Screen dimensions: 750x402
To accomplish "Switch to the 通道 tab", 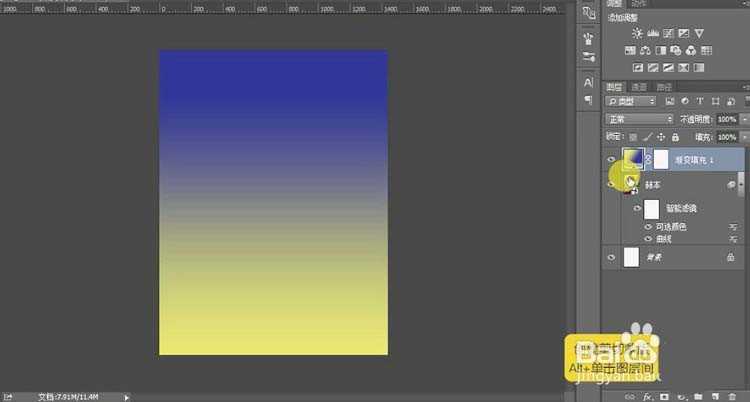I will 638,87.
